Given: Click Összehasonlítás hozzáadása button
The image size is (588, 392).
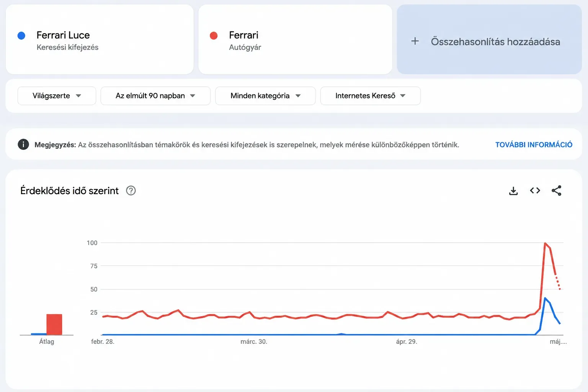Looking at the screenshot, I should [x=489, y=39].
